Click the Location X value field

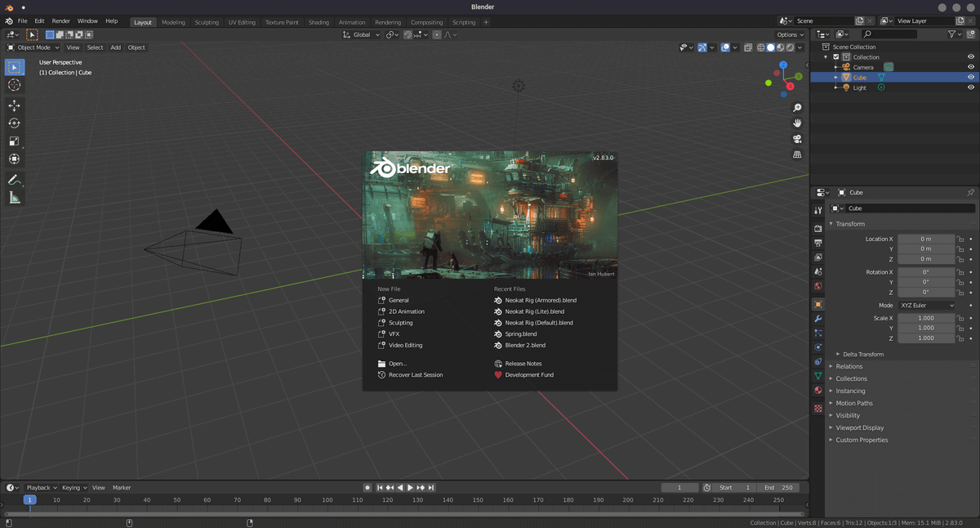(x=926, y=239)
